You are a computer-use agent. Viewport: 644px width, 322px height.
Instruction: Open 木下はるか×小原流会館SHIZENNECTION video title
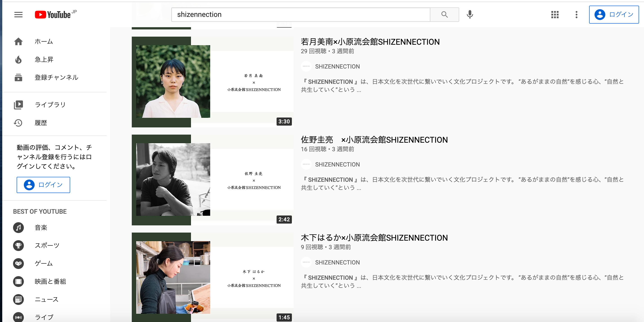(x=374, y=238)
